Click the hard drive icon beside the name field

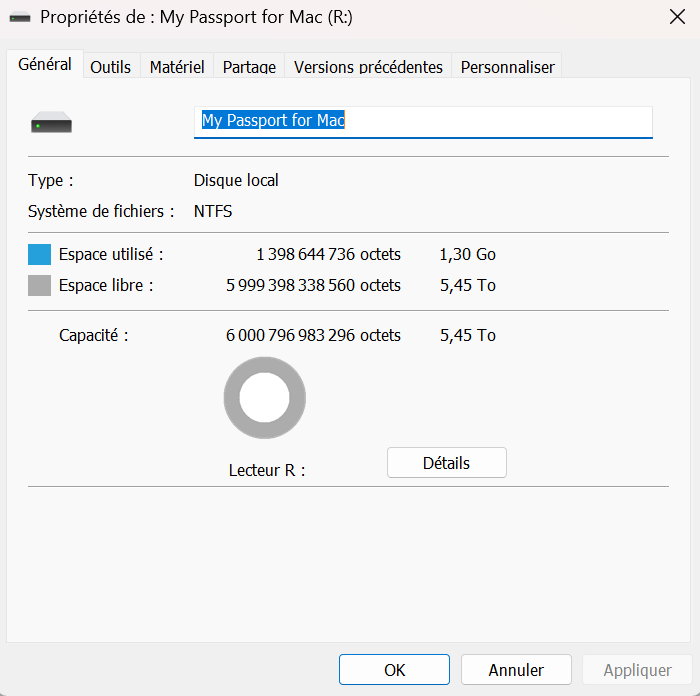coord(51,124)
